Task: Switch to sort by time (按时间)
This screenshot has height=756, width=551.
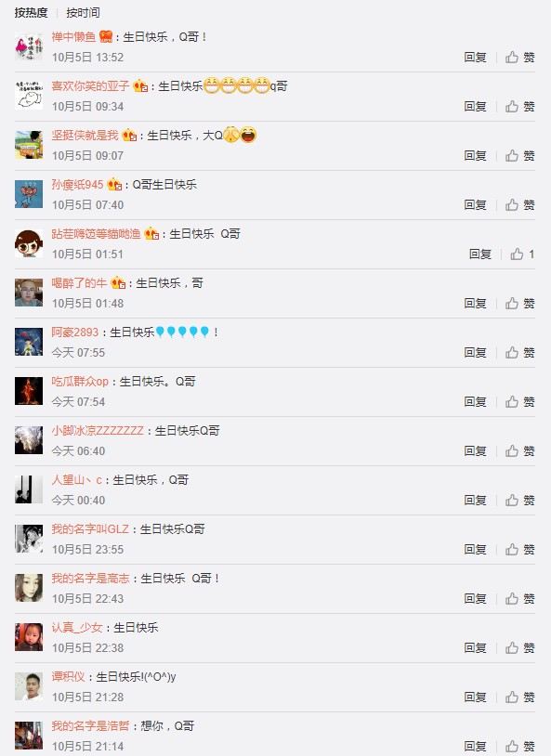Action: pos(83,13)
